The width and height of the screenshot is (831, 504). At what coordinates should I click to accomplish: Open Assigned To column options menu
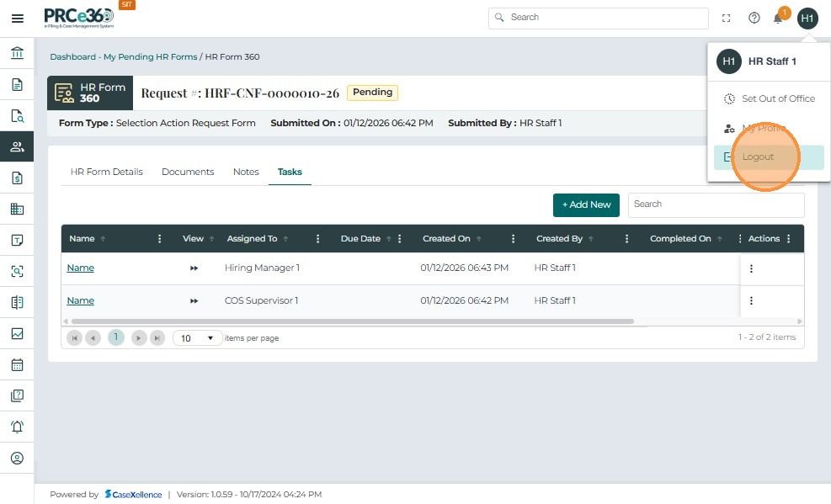click(318, 239)
